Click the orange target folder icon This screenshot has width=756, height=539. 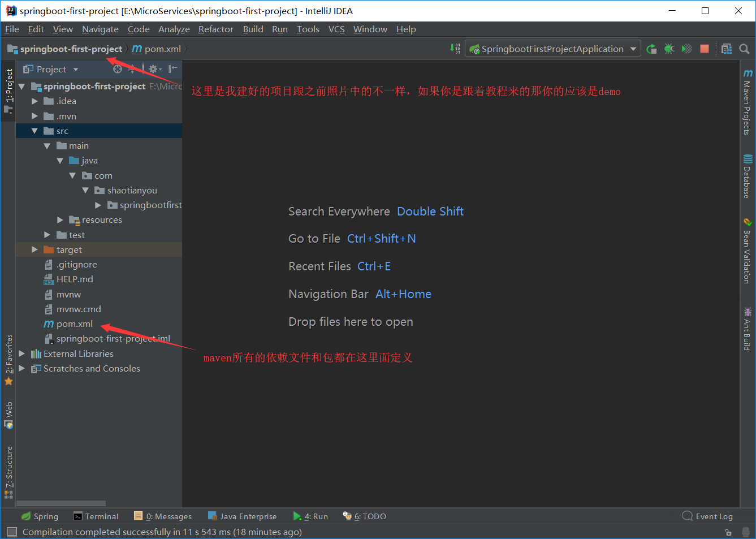click(x=49, y=250)
